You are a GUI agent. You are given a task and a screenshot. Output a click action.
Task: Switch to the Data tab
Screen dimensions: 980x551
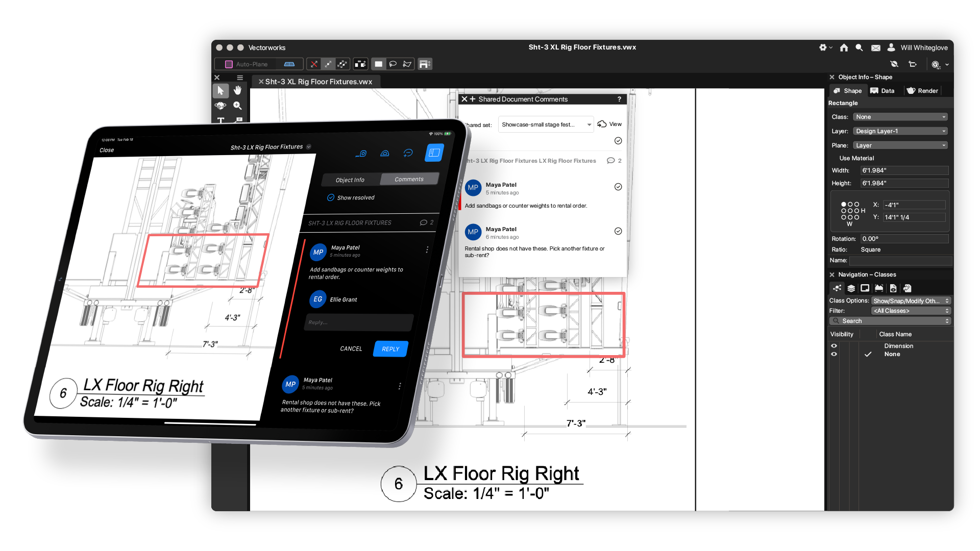pos(883,91)
